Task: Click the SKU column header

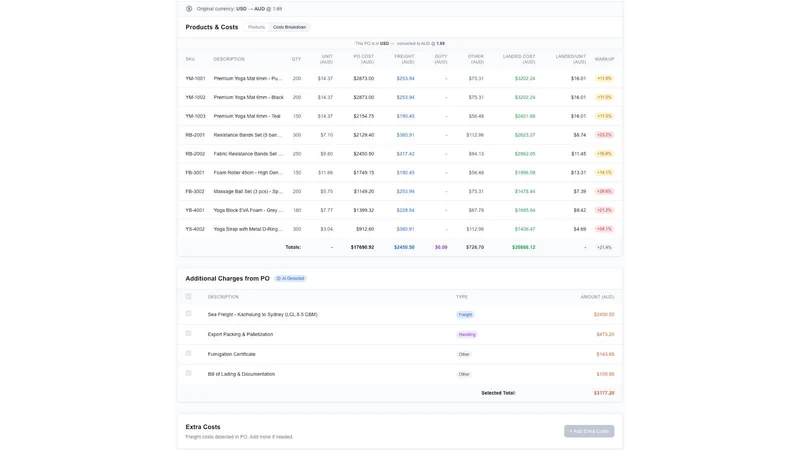Action: pos(190,59)
